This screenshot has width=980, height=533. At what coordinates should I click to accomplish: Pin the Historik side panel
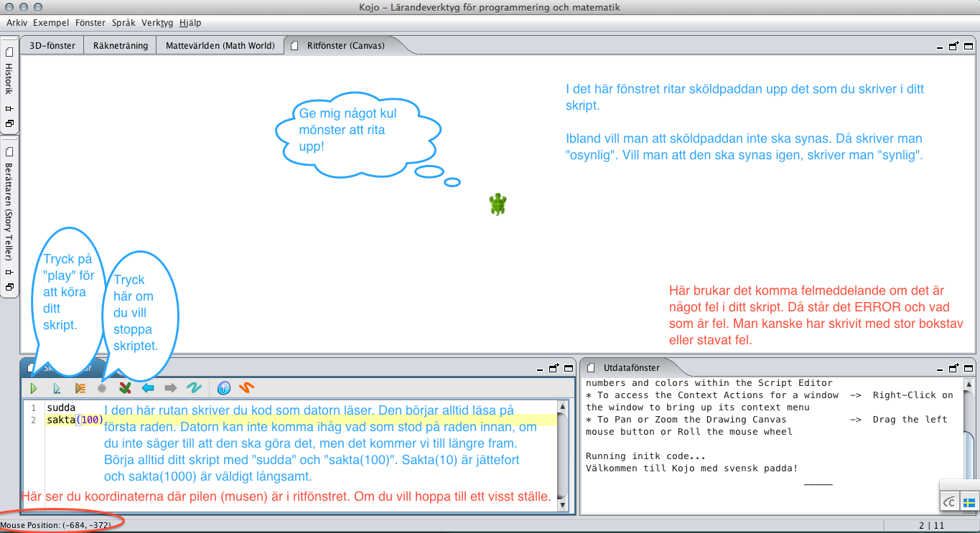coord(9,108)
